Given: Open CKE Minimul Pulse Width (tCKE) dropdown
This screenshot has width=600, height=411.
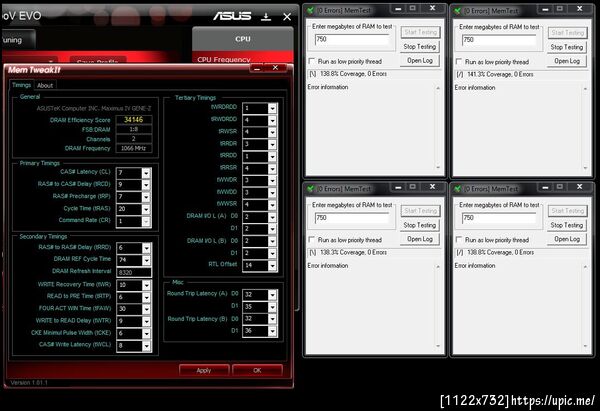Looking at the screenshot, I should [146, 334].
